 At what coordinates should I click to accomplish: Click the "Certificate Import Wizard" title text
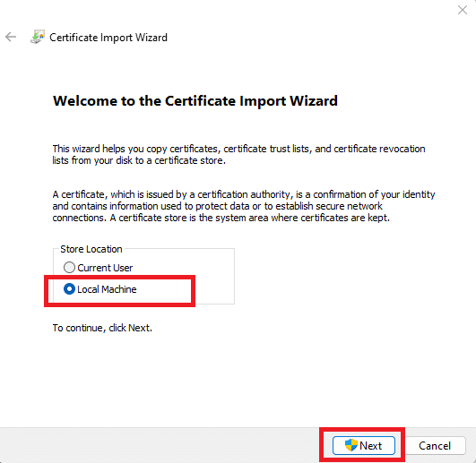click(x=108, y=38)
